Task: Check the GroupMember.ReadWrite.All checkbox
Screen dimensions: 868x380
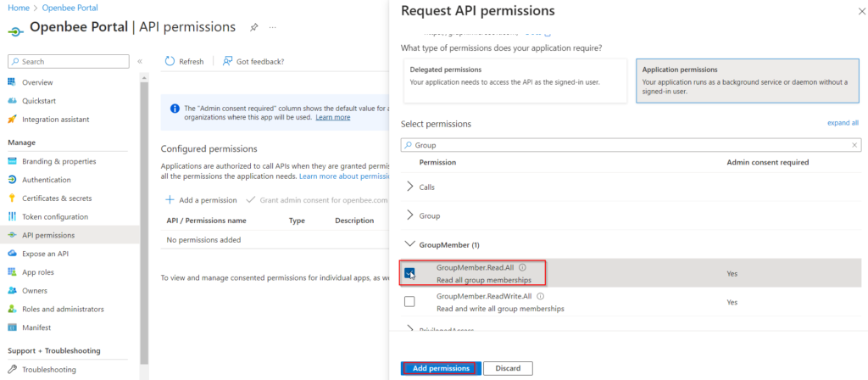Action: pos(409,302)
